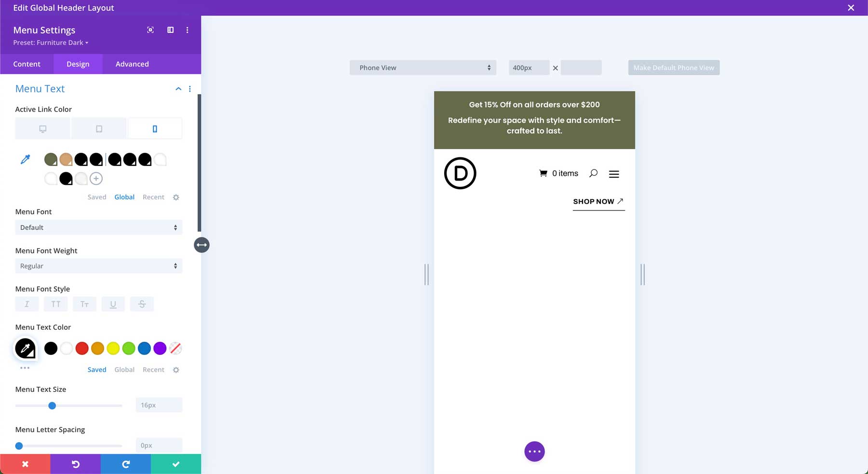The image size is (868, 474).
Task: Click the undo icon at the bottom bar
Action: coord(75,464)
